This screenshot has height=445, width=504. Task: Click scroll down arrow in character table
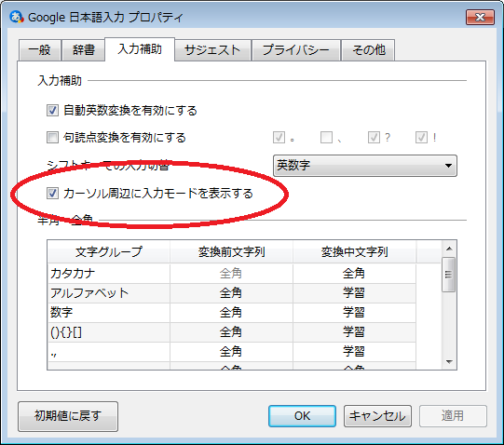[x=449, y=362]
